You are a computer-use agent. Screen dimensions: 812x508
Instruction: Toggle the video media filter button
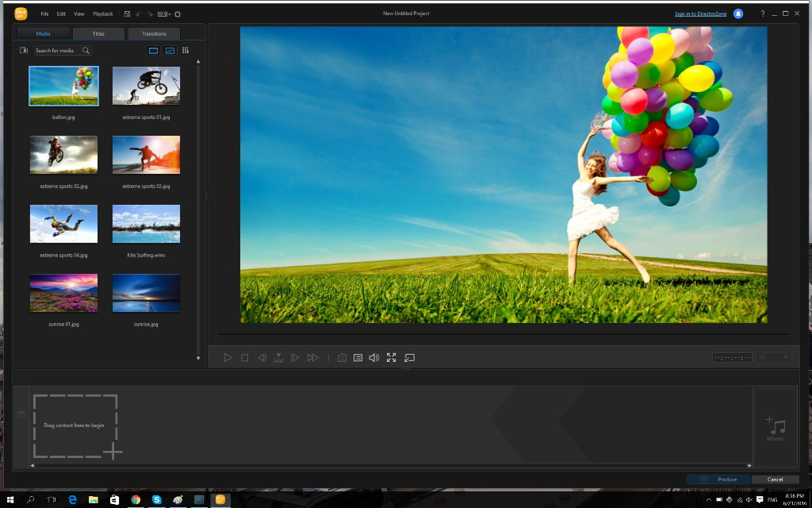(x=153, y=50)
